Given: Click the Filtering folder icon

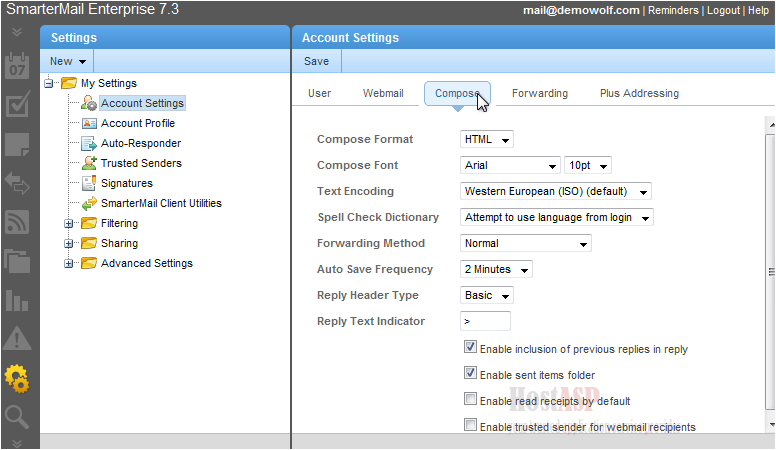Looking at the screenshot, I should (x=89, y=223).
